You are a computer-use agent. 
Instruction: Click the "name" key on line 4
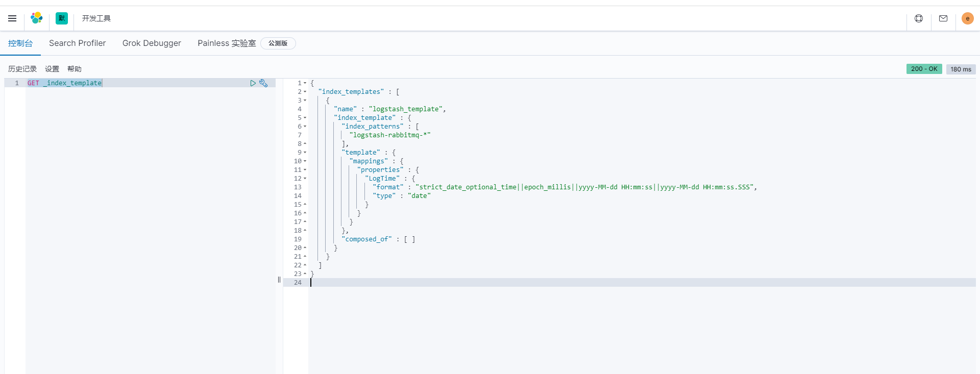[345, 109]
